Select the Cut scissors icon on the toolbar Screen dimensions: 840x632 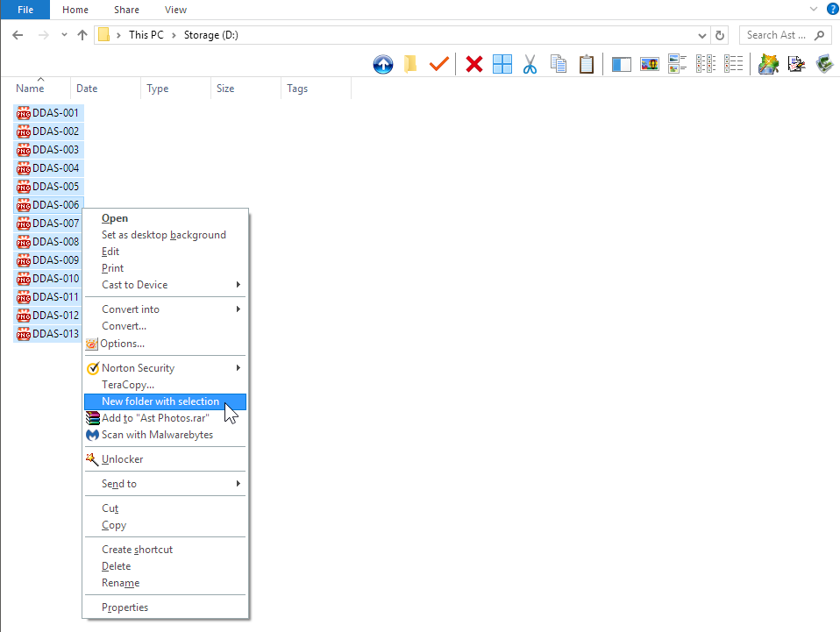[x=530, y=64]
